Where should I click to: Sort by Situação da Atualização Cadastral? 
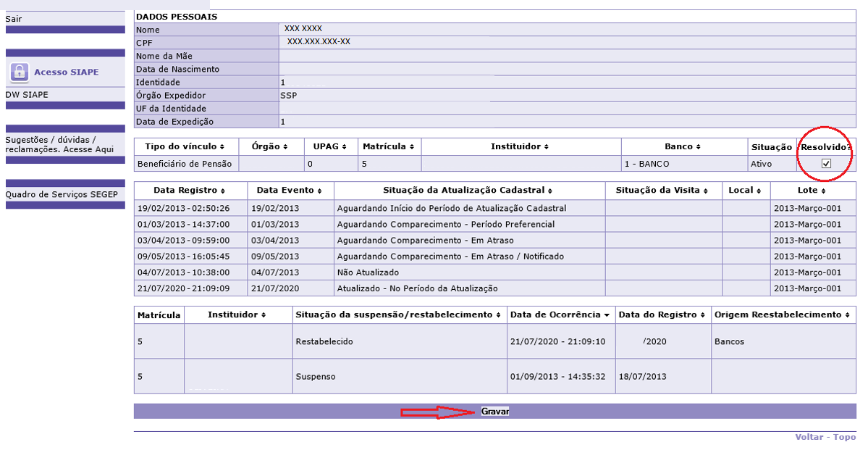468,190
